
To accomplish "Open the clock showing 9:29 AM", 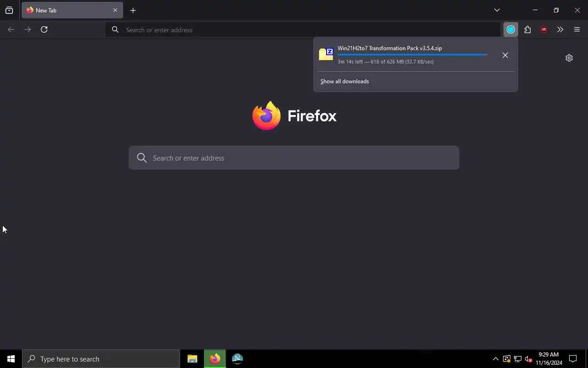I will point(549,359).
